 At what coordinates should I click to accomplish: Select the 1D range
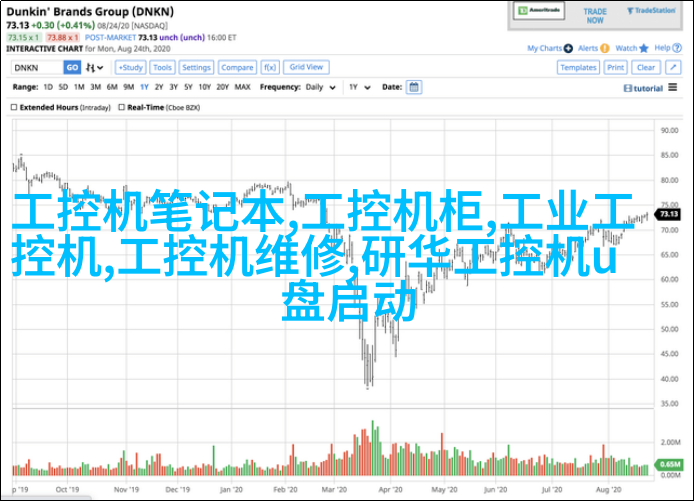coord(48,87)
